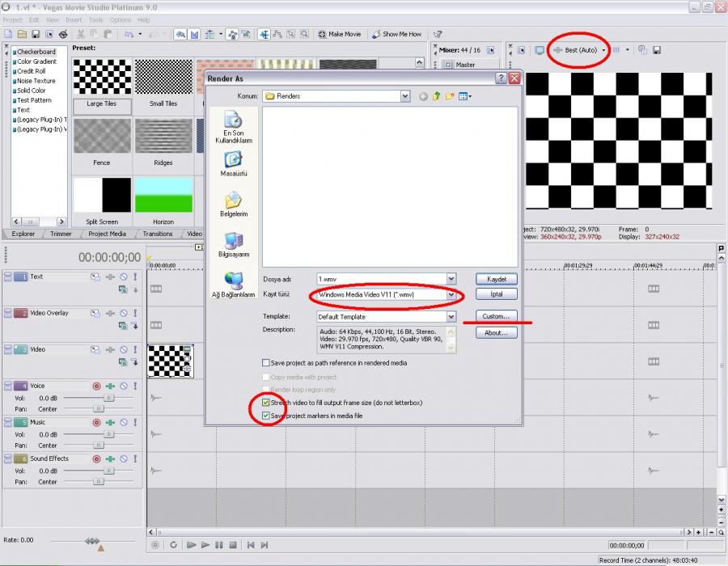Image resolution: width=728 pixels, height=566 pixels.
Task: Click the Undo arrow icon
Action: tap(129, 34)
